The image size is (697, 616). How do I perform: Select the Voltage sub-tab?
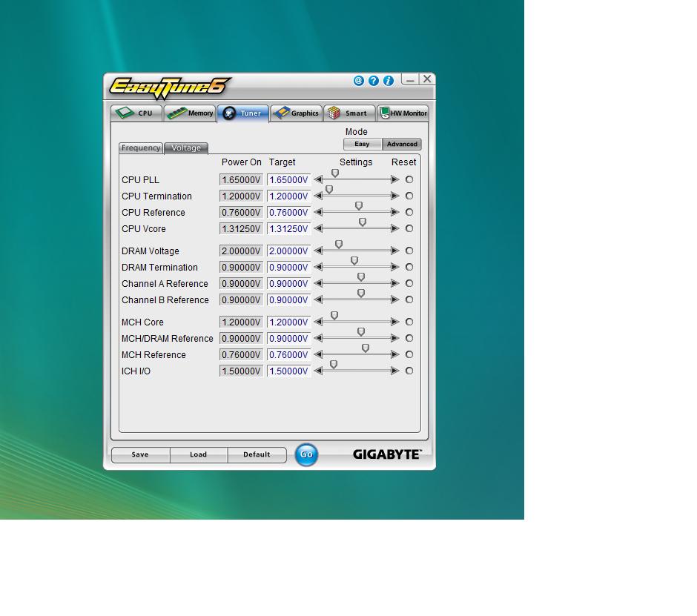pyautogui.click(x=186, y=148)
